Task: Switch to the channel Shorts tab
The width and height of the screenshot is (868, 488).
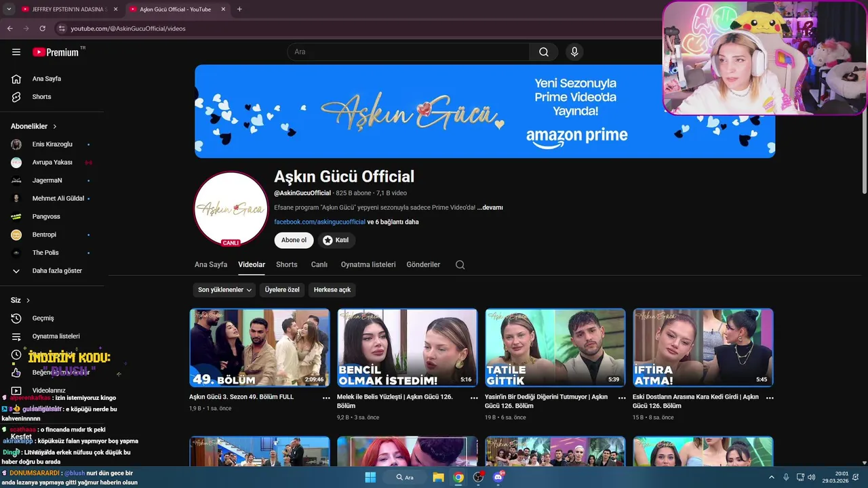Action: tap(287, 265)
